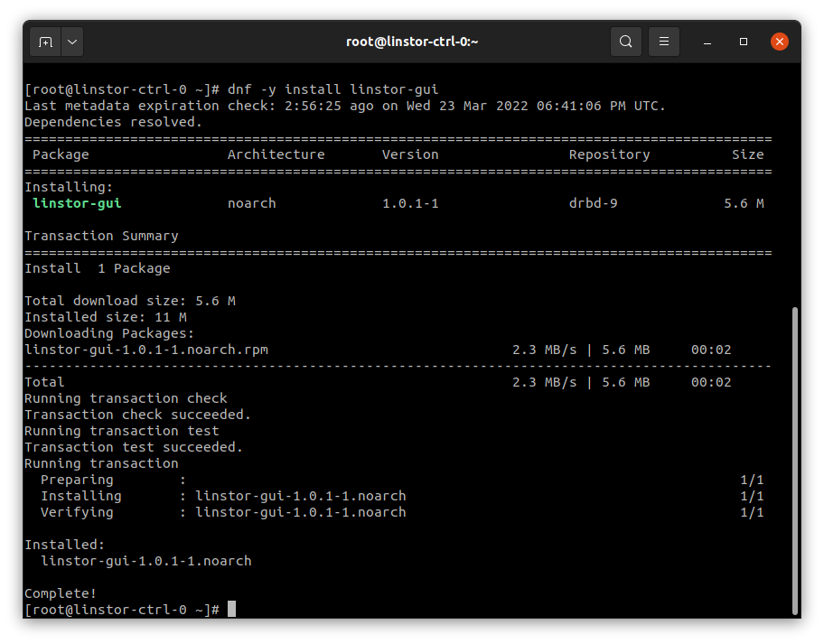
Task: Click 'Running transaction check' line
Action: point(126,398)
